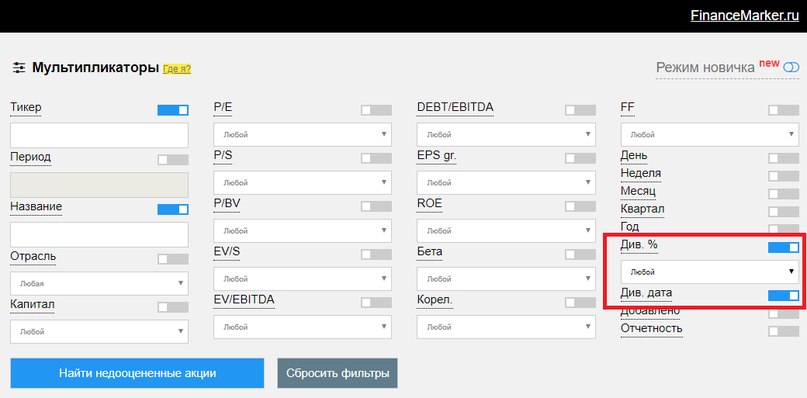The width and height of the screenshot is (807, 398).
Task: Expand the EV/EBITDA dropdown
Action: point(303,327)
